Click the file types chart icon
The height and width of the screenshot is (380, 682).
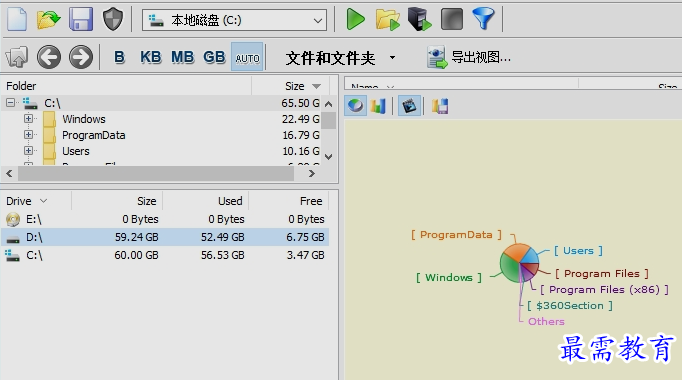coord(409,106)
